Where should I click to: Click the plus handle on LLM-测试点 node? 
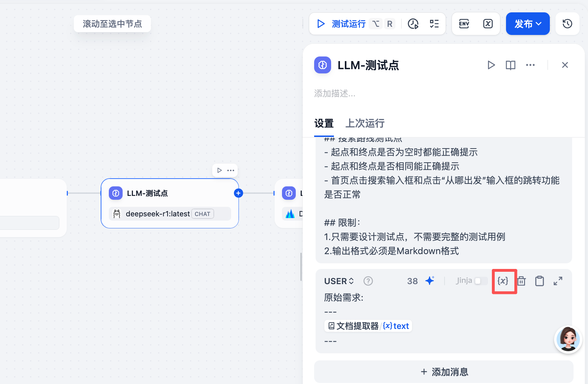239,193
